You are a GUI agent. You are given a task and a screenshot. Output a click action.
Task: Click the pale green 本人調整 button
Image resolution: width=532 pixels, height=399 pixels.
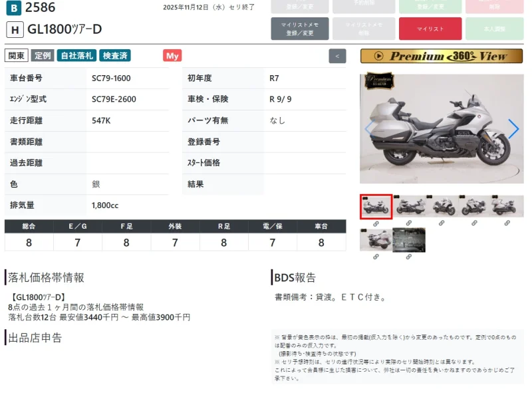pos(495,29)
